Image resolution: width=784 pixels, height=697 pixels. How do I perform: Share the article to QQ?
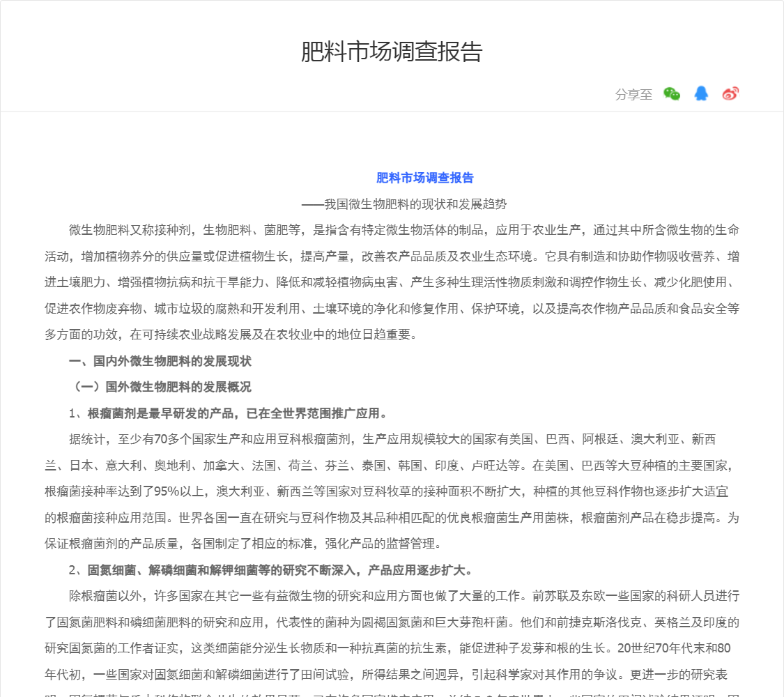701,93
